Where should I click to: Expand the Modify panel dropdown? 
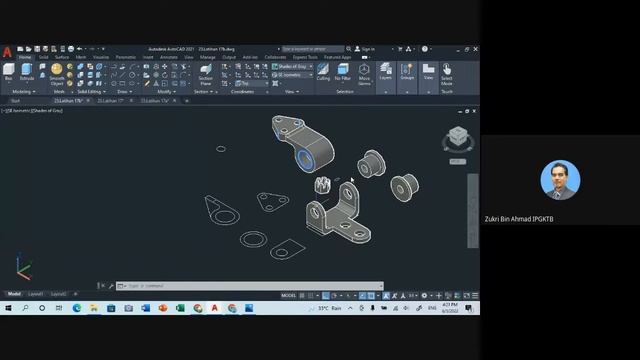pyautogui.click(x=167, y=92)
